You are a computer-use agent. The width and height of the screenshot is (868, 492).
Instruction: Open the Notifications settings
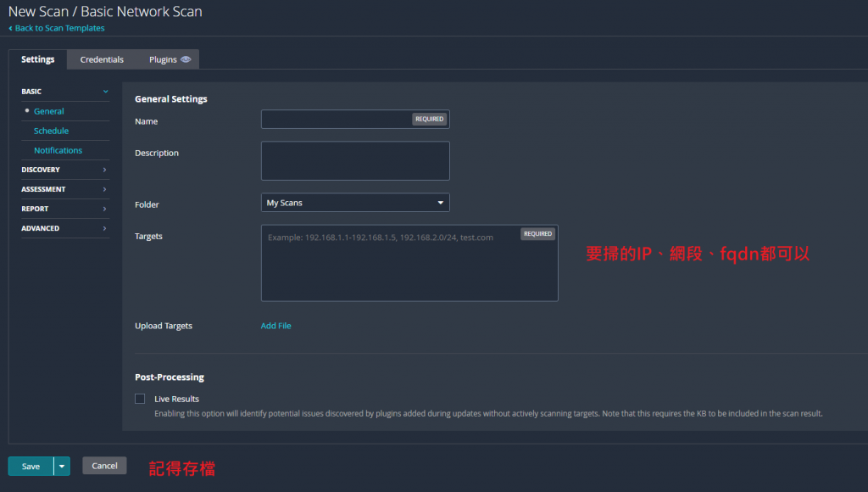[x=58, y=150]
